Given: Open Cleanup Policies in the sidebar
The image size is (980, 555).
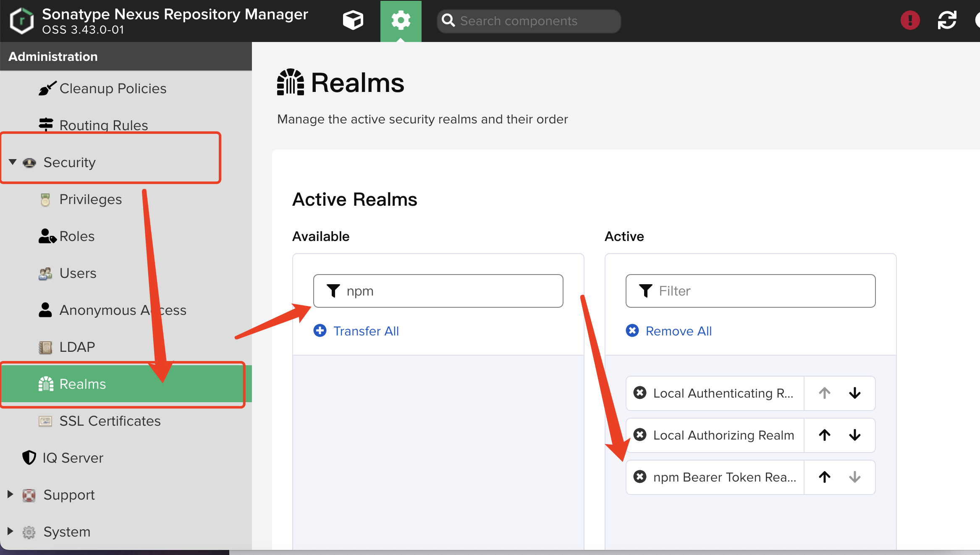Looking at the screenshot, I should coord(113,89).
